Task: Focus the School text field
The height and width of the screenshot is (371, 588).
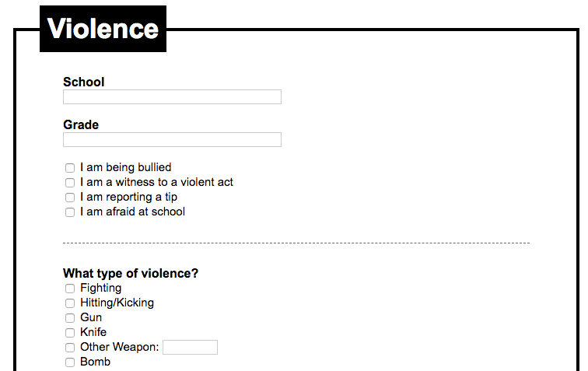Action: click(172, 96)
